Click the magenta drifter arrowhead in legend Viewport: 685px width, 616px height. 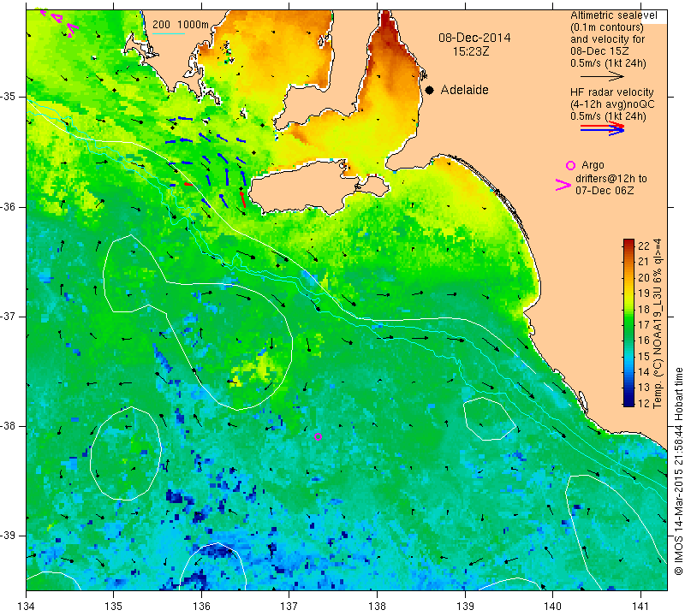[x=563, y=185]
